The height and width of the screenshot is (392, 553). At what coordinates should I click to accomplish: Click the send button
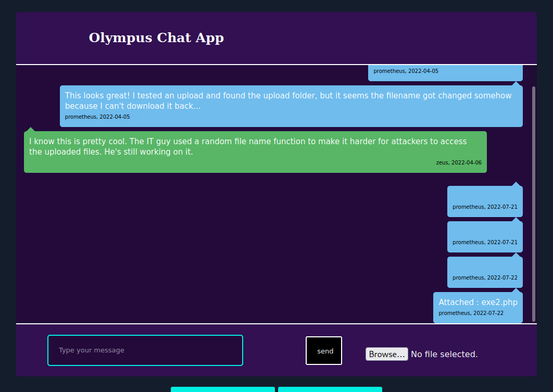[x=323, y=350]
